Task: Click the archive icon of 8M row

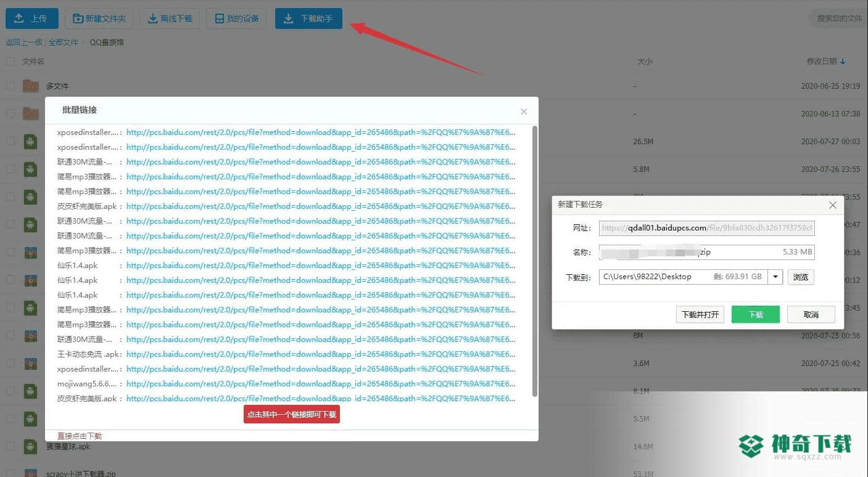Action: click(x=30, y=336)
